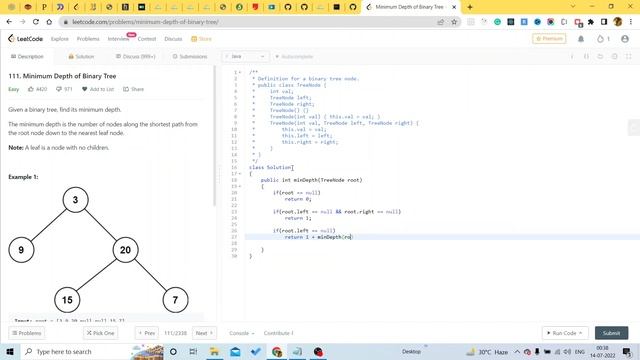640x360 pixels.
Task: Open the Mail app on the taskbar
Action: click(x=235, y=351)
